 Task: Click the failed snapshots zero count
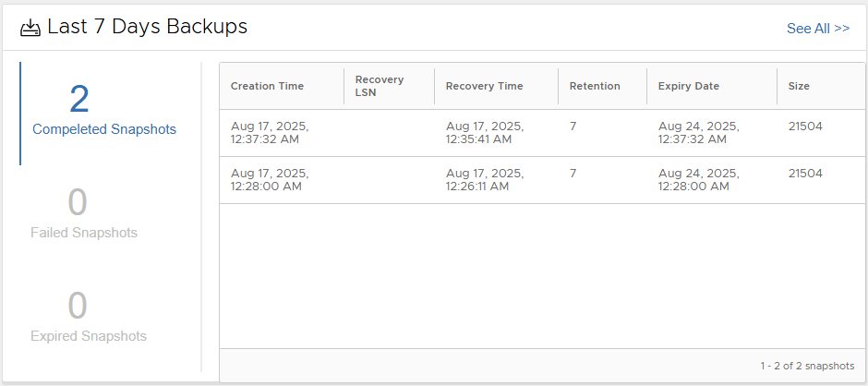[78, 202]
